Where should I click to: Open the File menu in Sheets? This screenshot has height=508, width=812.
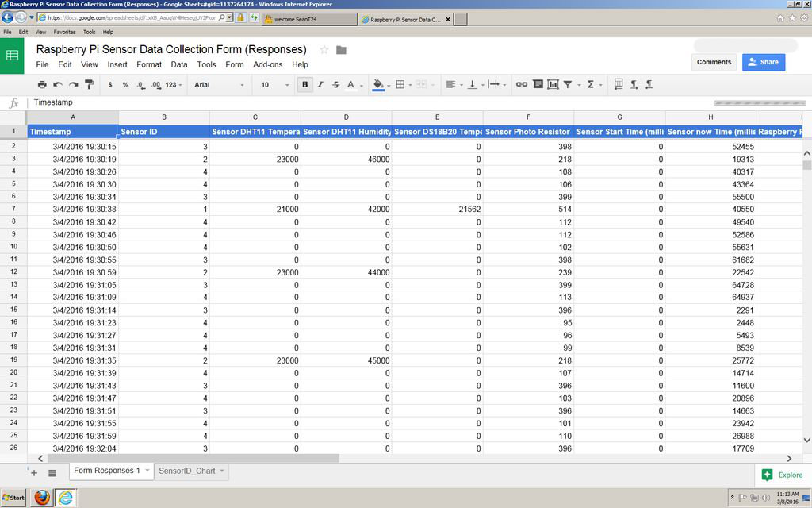coord(43,65)
